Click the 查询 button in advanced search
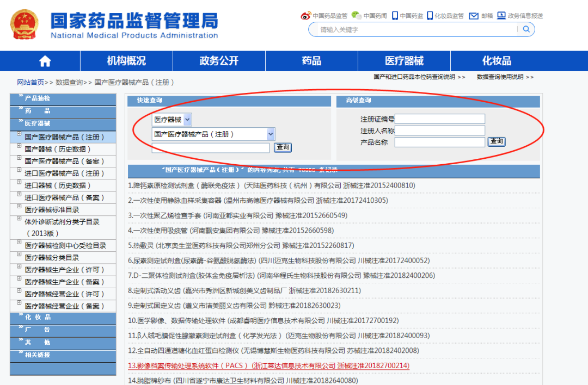This screenshot has height=385, width=588. pos(496,141)
